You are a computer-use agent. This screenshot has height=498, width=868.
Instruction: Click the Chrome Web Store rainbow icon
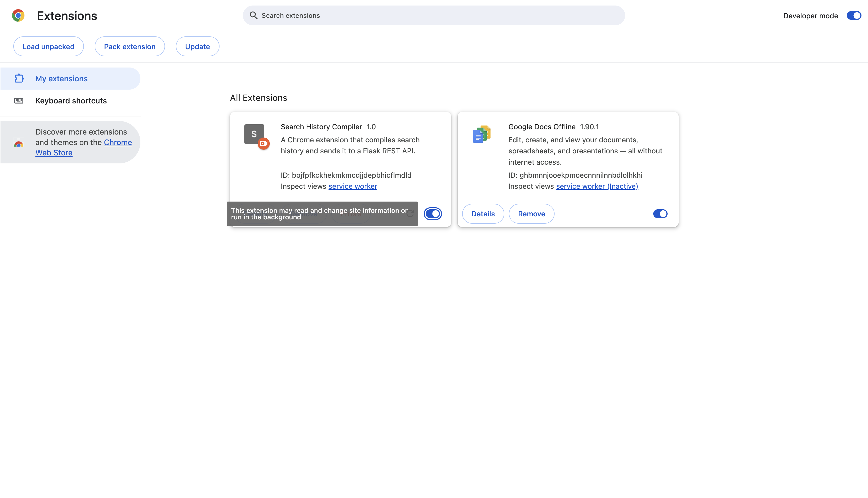tap(19, 143)
